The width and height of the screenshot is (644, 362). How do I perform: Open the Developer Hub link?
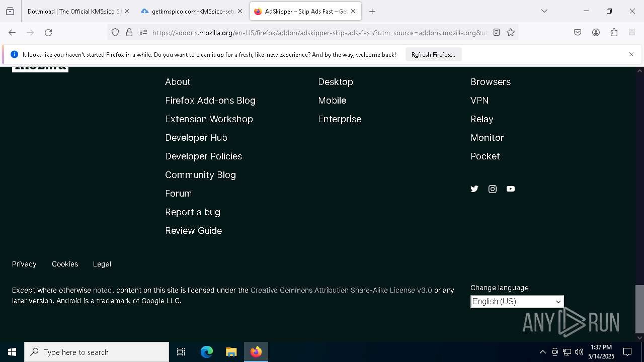[x=196, y=138]
